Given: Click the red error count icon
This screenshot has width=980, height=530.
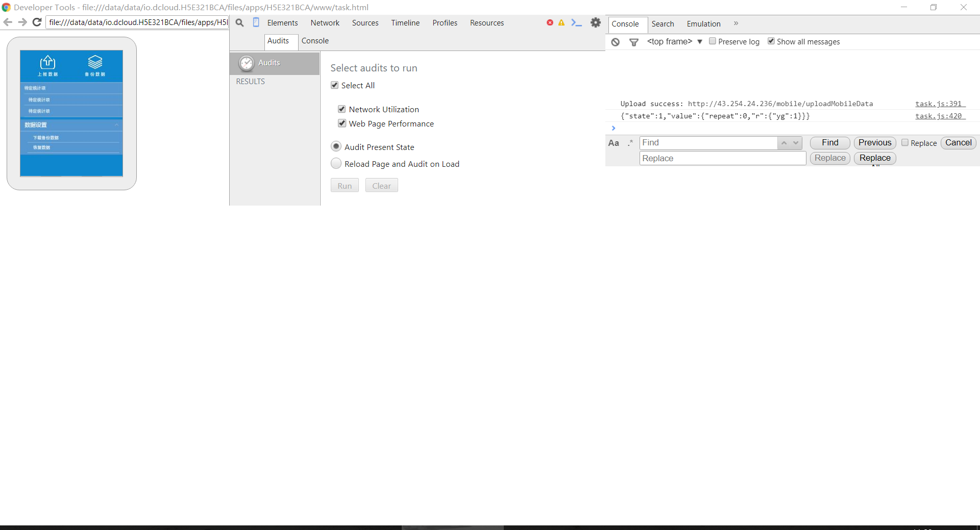Looking at the screenshot, I should pos(550,22).
